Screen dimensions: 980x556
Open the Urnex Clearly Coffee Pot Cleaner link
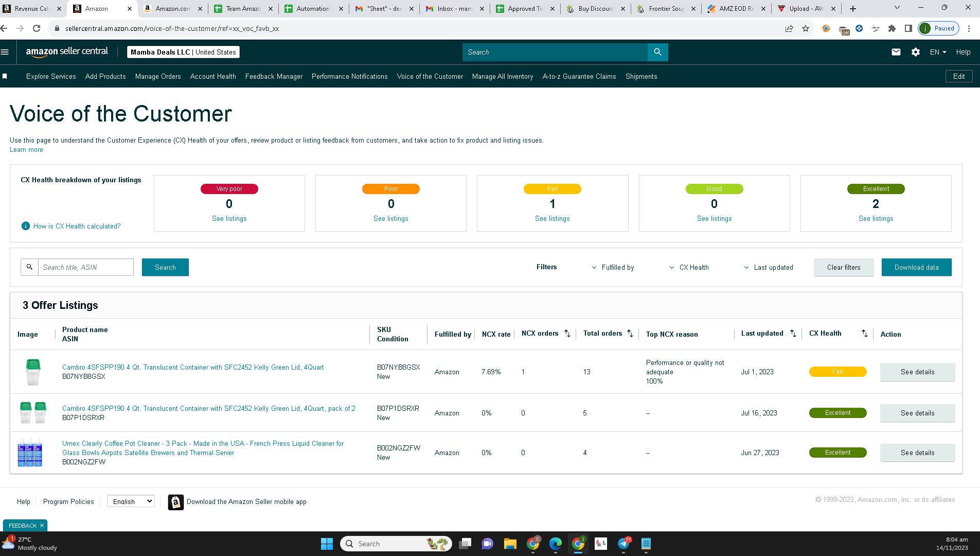[x=203, y=448]
